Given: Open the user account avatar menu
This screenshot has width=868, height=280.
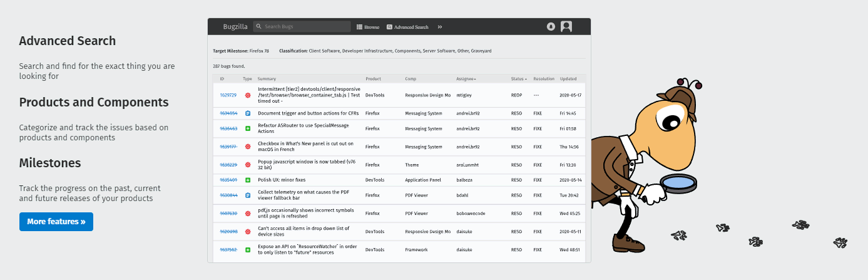Looking at the screenshot, I should pyautogui.click(x=566, y=27).
